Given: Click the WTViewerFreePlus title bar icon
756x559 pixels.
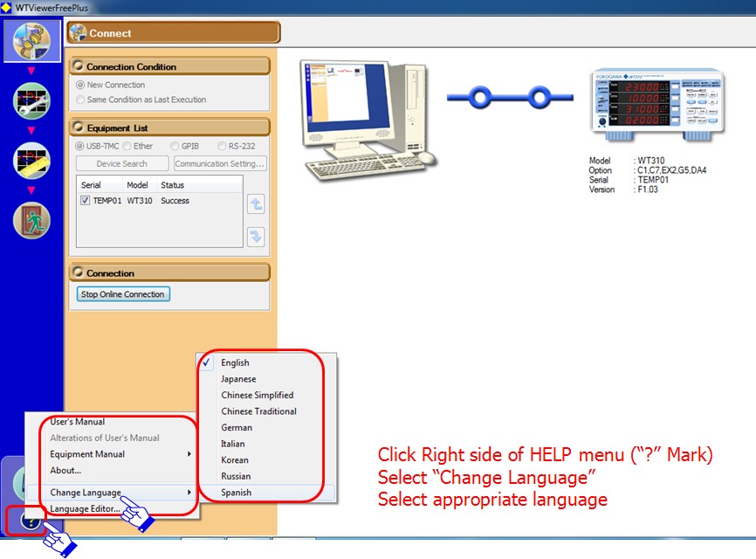Looking at the screenshot, I should [x=6, y=8].
